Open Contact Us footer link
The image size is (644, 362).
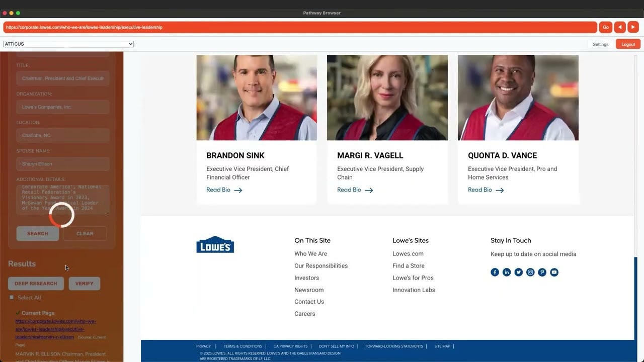[x=309, y=302]
